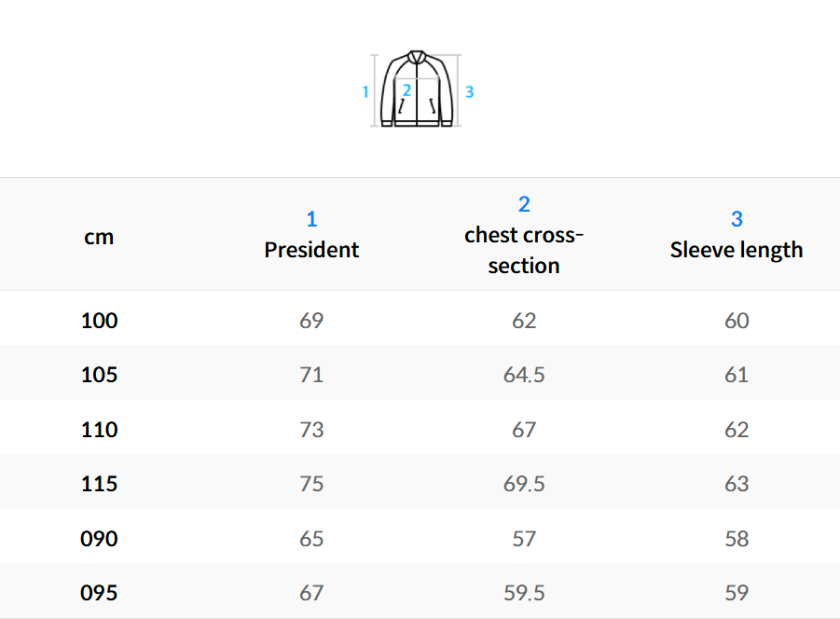
Task: Select the President column header
Action: [311, 250]
